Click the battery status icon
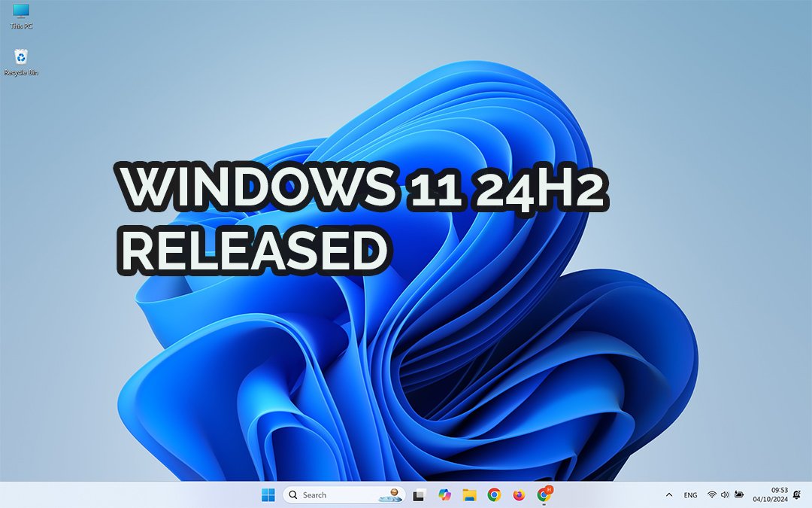This screenshot has height=508, width=812. (740, 495)
